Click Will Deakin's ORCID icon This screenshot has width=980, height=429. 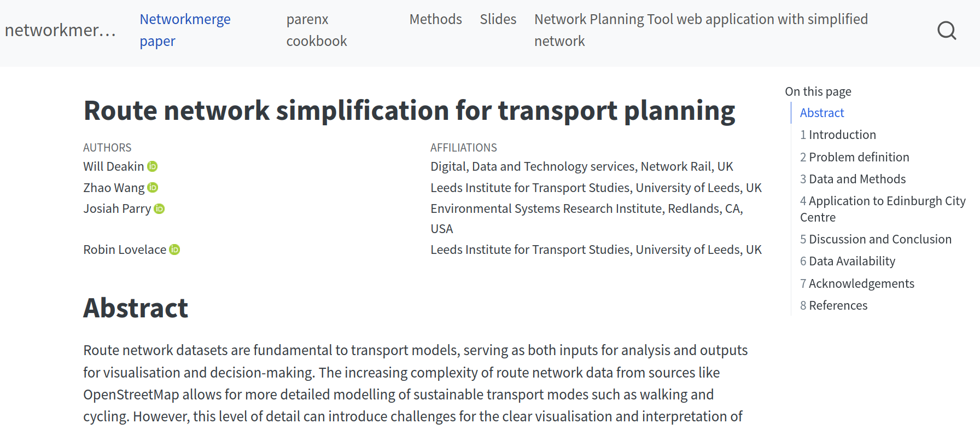point(153,166)
